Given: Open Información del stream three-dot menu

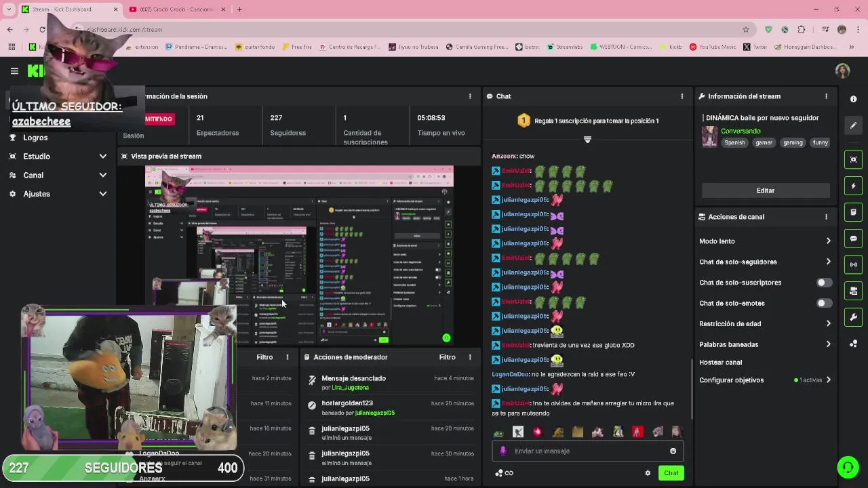Looking at the screenshot, I should (826, 96).
